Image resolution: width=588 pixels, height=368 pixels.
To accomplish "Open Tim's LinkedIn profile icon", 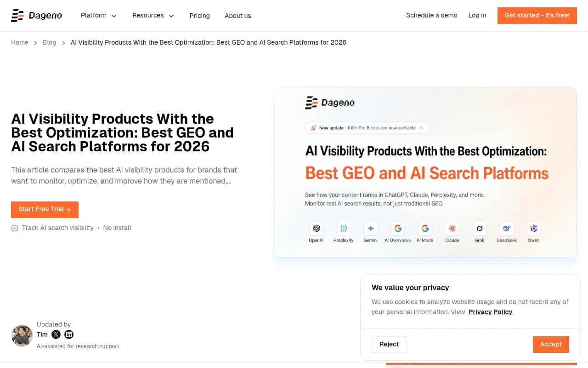I will tap(69, 334).
